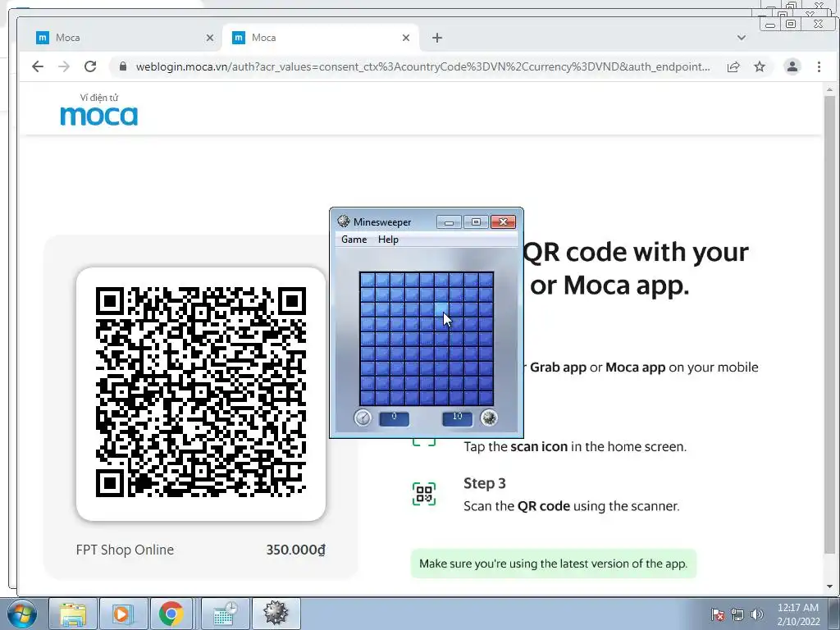840x630 pixels.
Task: Expand the tab search chevron
Action: tap(742, 38)
